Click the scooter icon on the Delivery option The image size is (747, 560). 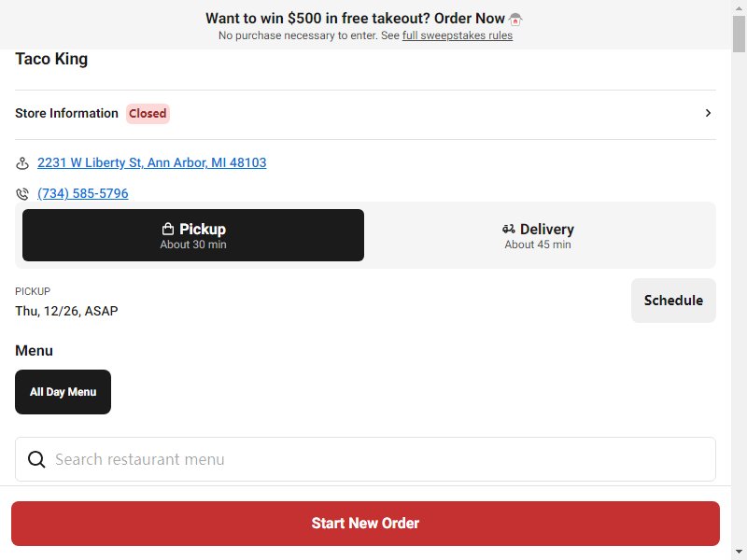[x=508, y=229]
